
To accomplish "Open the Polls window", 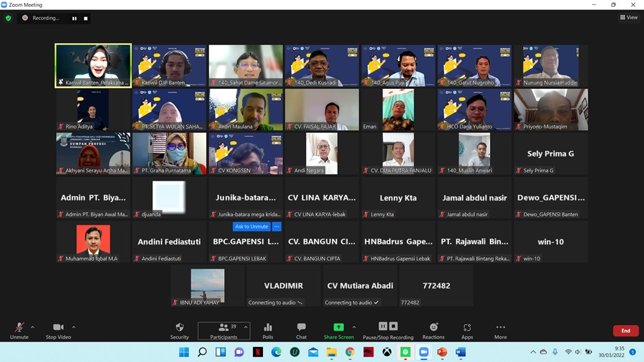I will (268, 330).
